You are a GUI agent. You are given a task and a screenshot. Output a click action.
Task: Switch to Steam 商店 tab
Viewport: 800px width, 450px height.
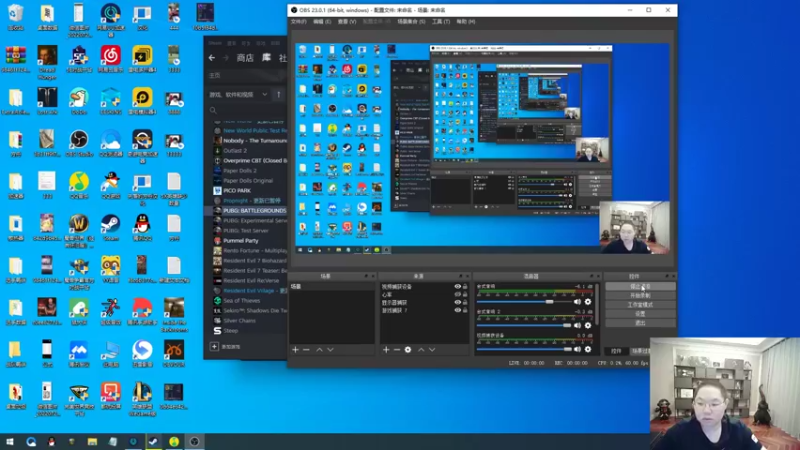pos(245,58)
